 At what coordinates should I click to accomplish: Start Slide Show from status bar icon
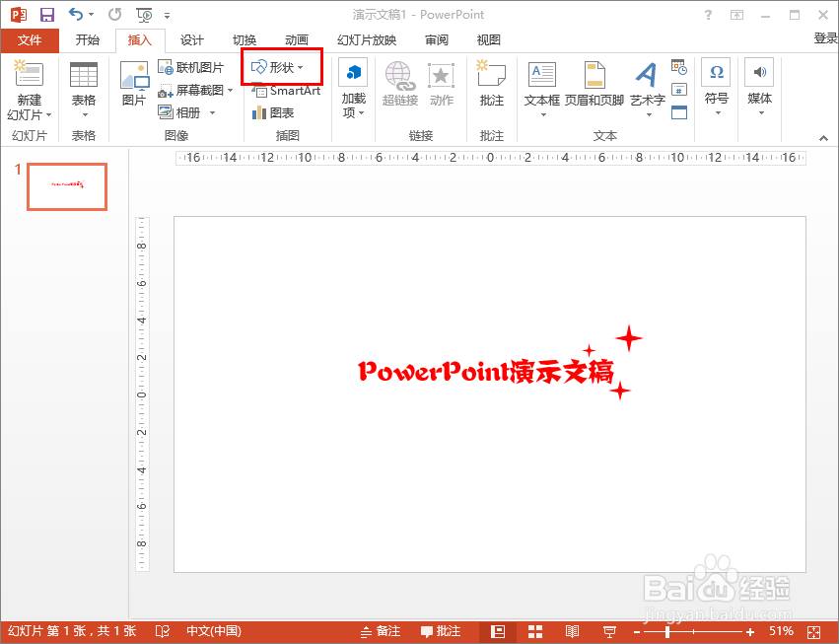pos(609,632)
